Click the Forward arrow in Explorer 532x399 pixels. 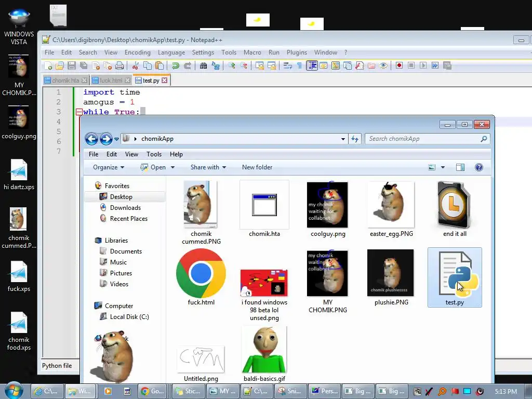pos(106,139)
